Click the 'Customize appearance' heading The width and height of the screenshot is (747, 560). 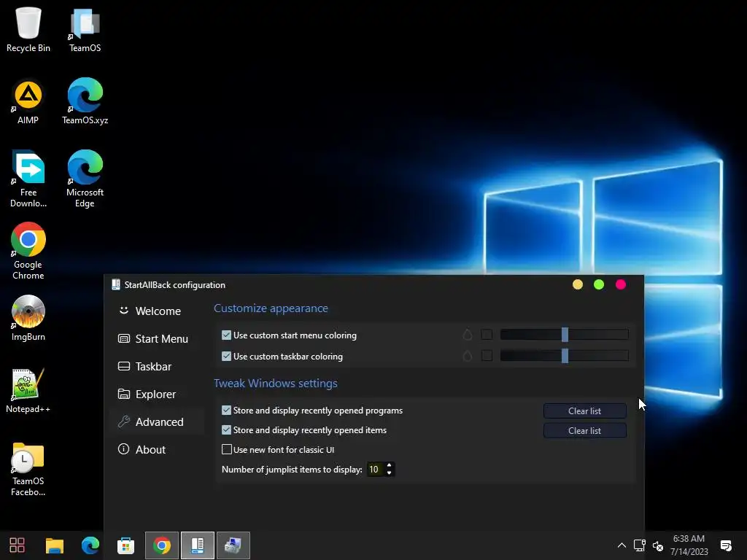tap(271, 308)
